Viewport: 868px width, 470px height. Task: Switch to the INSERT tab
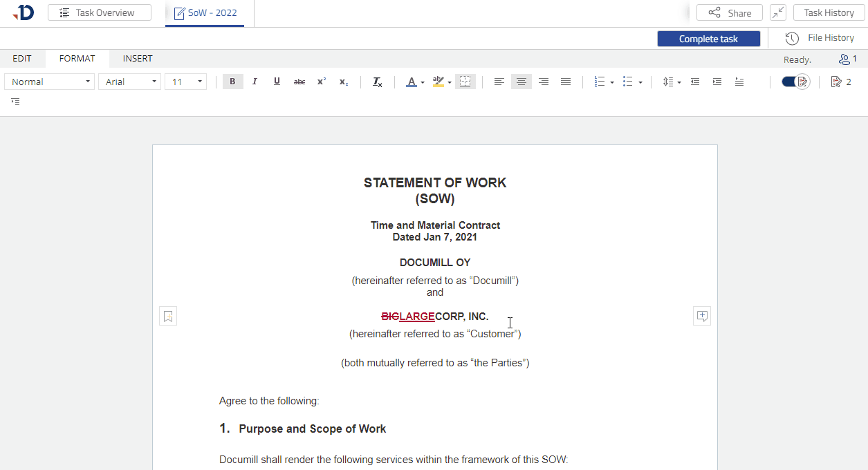tap(137, 59)
